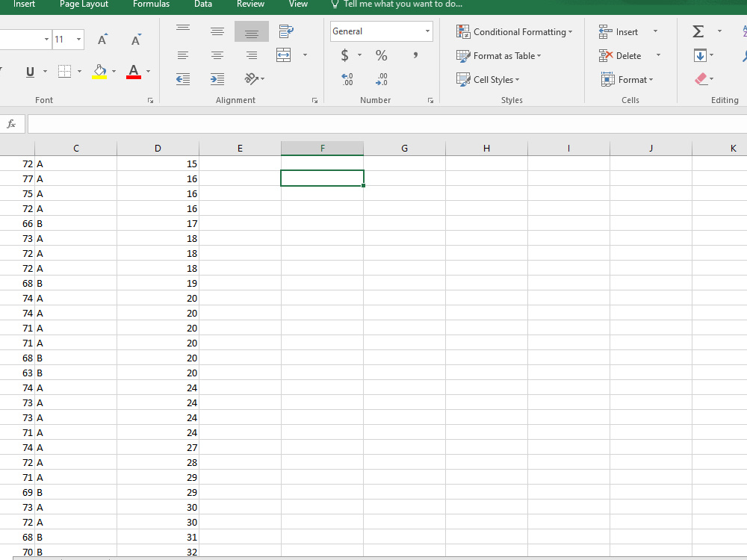Apply Comma Style format
The width and height of the screenshot is (747, 560).
415,55
